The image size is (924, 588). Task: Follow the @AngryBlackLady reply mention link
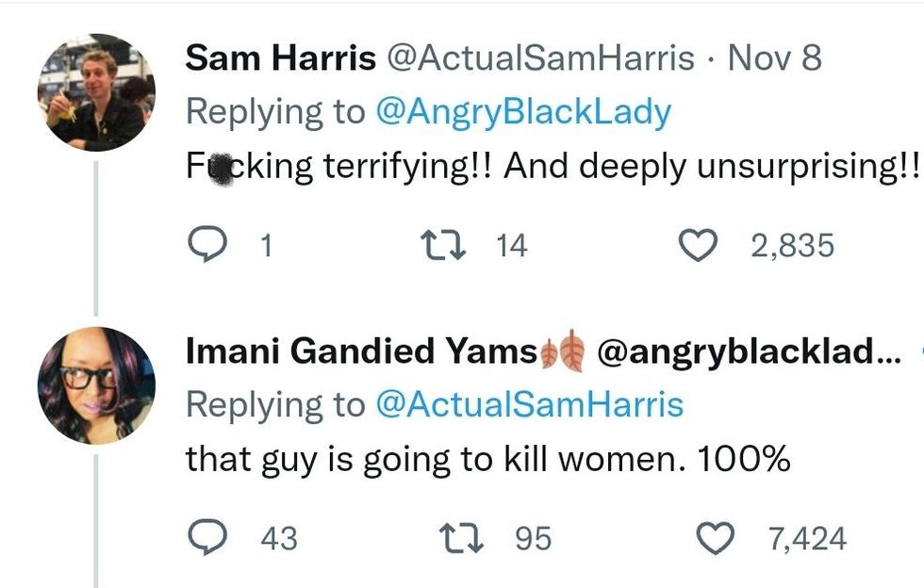click(x=523, y=112)
